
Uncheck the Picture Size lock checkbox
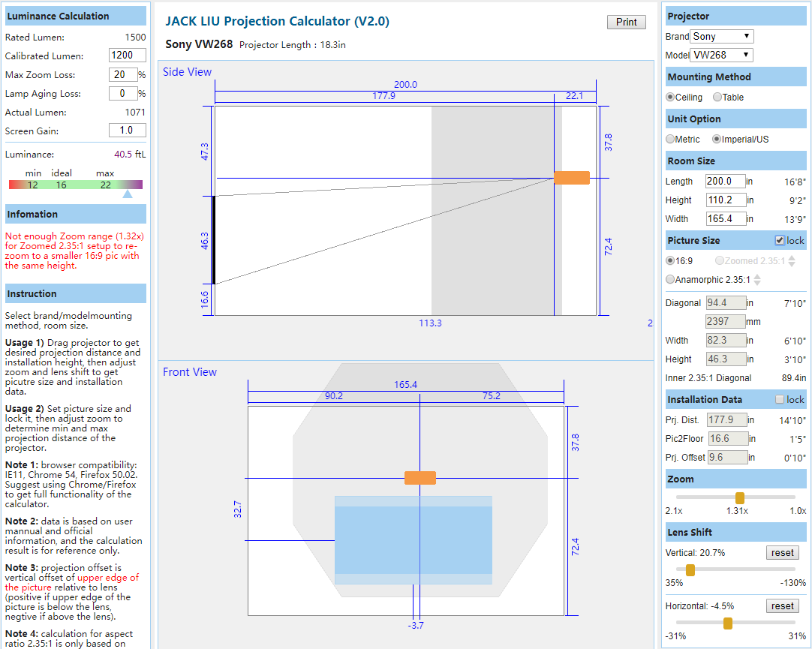tap(778, 240)
